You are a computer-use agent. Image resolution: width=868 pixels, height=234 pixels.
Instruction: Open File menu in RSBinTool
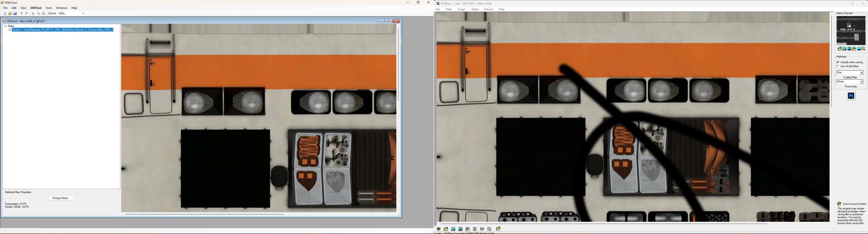(x=5, y=8)
